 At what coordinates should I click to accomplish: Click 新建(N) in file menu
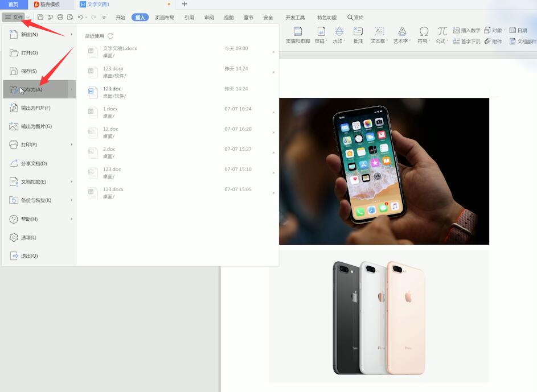(x=39, y=34)
